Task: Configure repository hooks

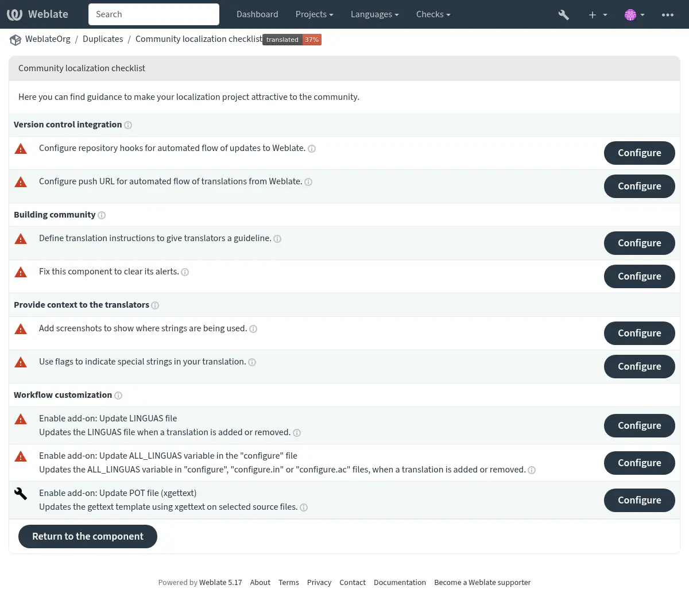Action: click(x=639, y=153)
